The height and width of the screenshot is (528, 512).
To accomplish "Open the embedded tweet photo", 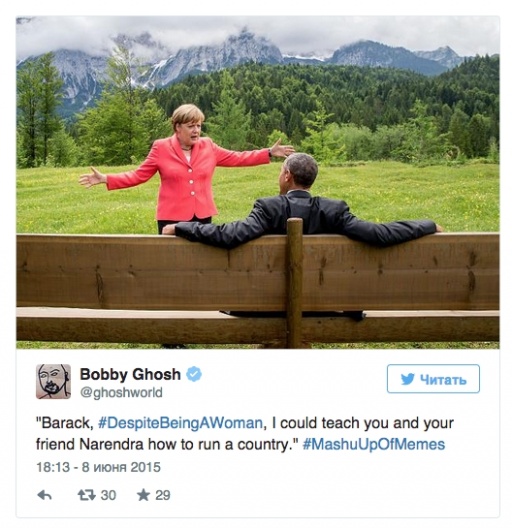I will point(258,182).
